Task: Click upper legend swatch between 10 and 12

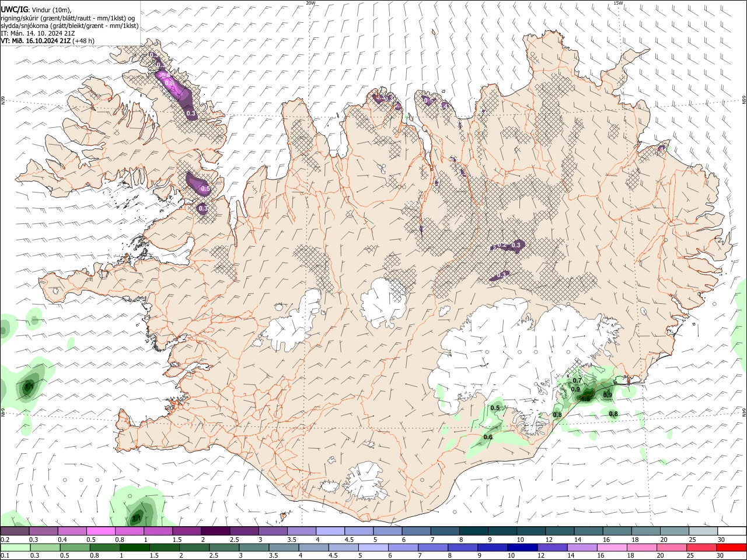Action: pos(531,531)
